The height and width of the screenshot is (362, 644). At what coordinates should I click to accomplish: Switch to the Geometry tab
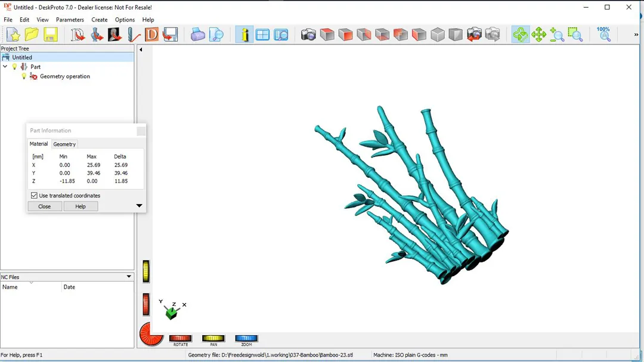point(64,144)
